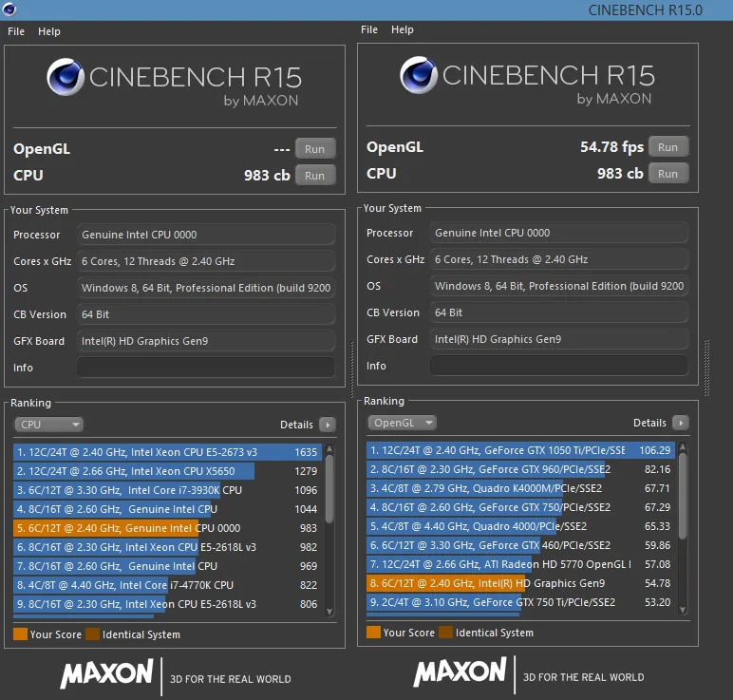
Task: Click the Identical System swatch in right legend
Action: [x=446, y=633]
